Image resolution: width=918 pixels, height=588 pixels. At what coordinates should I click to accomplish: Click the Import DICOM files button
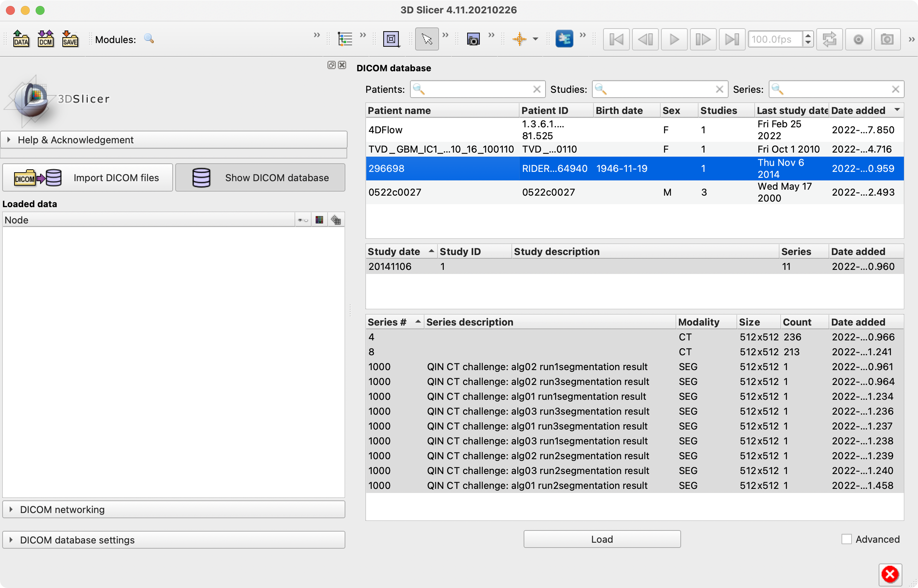87,177
